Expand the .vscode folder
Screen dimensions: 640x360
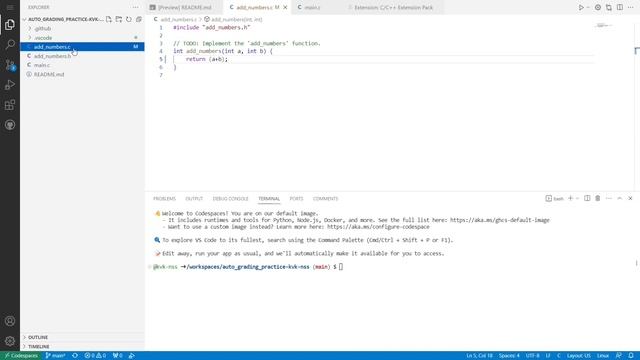point(82,38)
